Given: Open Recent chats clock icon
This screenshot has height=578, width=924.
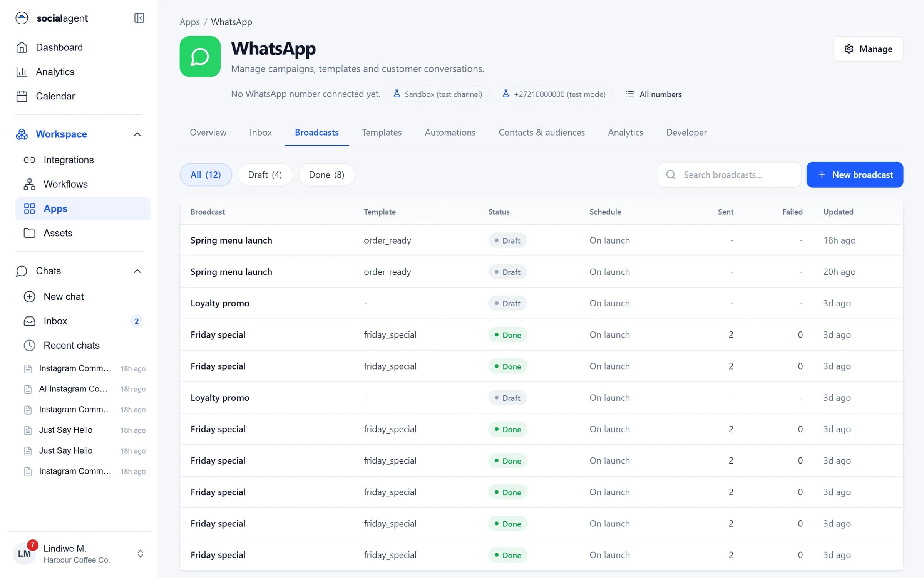Looking at the screenshot, I should [30, 346].
